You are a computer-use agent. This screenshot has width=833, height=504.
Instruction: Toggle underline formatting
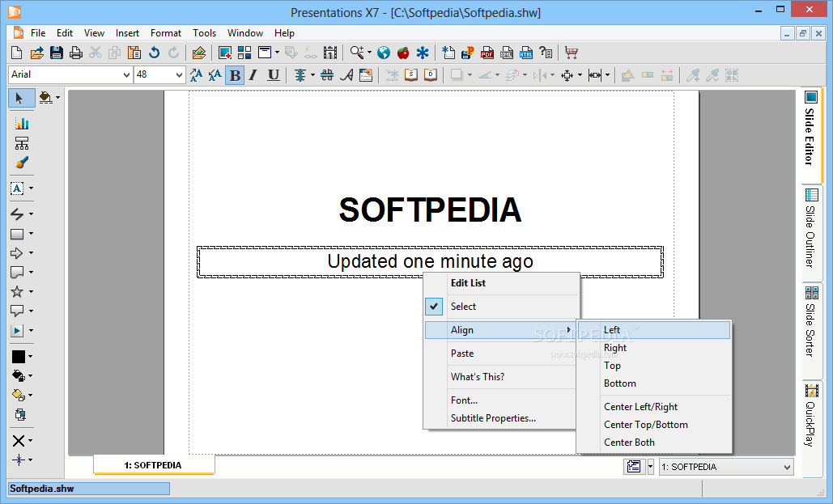click(x=273, y=75)
